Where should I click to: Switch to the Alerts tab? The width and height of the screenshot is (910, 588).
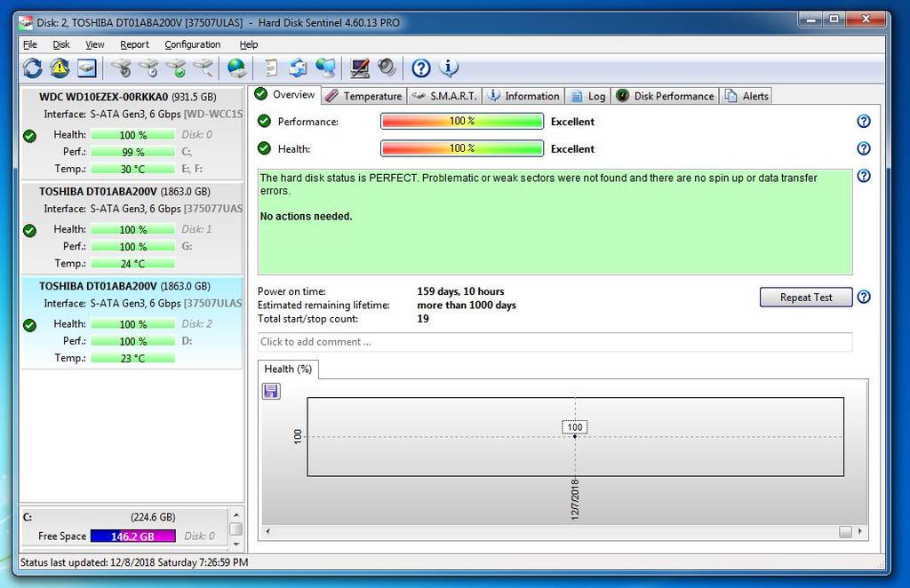point(746,96)
